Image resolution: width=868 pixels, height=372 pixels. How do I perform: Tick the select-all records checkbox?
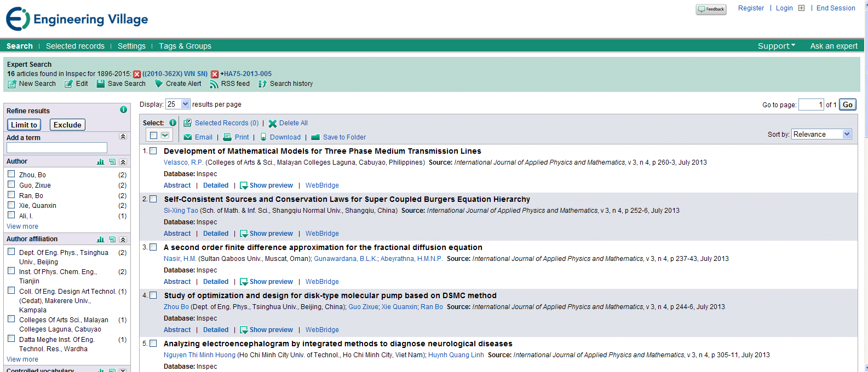[153, 135]
